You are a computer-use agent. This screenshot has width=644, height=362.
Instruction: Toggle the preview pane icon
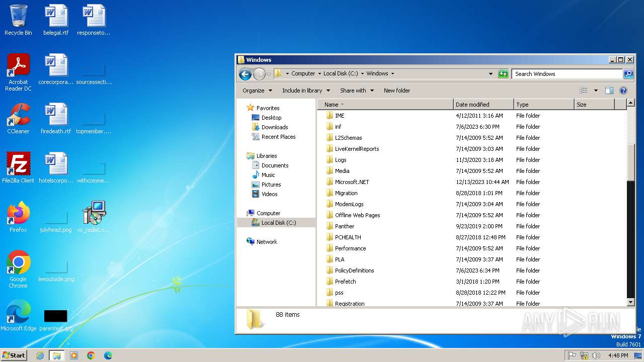(x=609, y=90)
